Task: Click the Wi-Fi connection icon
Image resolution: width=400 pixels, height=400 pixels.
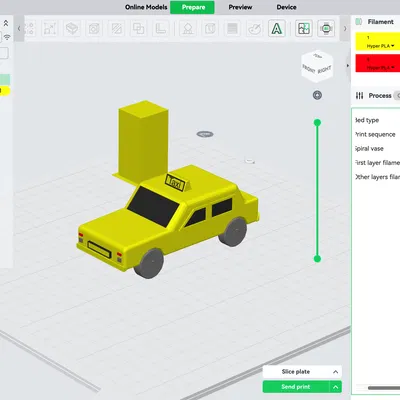Action: [x=7, y=37]
